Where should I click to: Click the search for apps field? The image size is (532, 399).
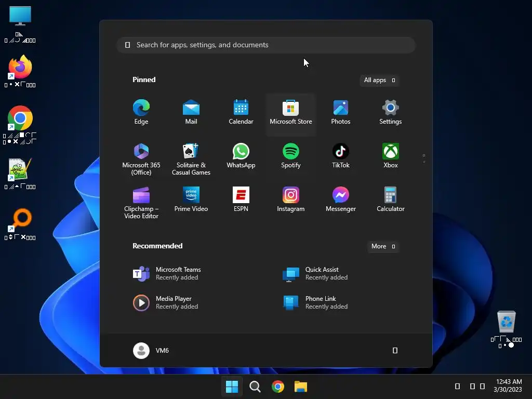pos(266,45)
